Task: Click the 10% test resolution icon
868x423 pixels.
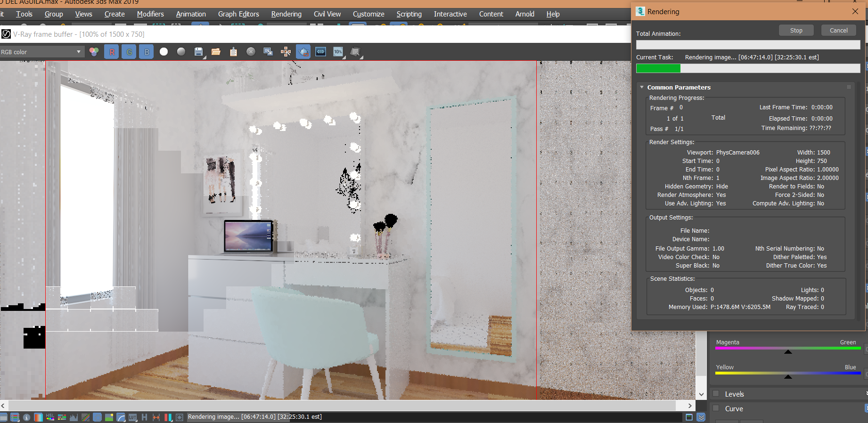Action: 338,52
